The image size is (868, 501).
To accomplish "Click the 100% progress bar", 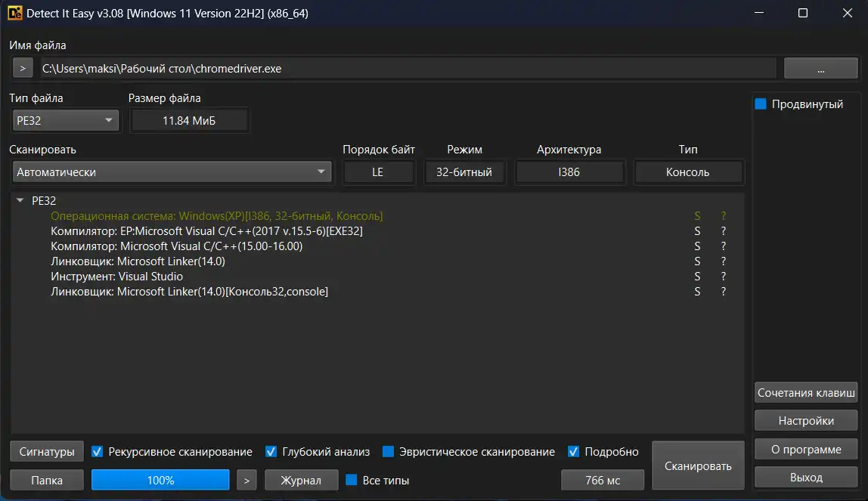I will (160, 480).
